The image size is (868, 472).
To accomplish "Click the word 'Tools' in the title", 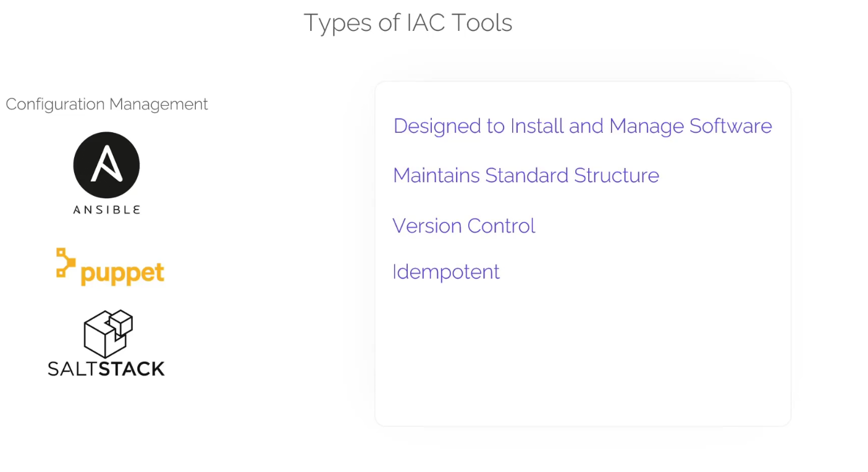I will tap(482, 23).
